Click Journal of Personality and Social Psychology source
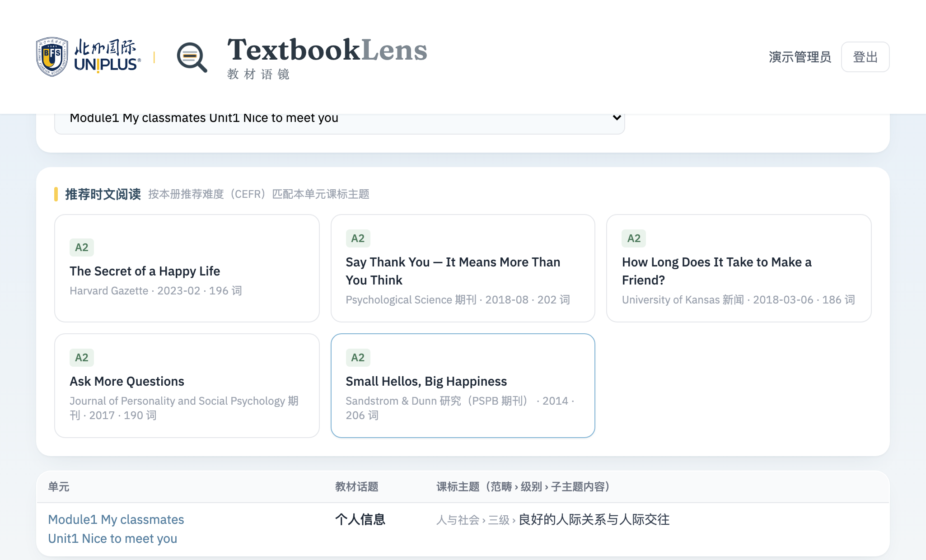Viewport: 926px width, 560px height. (x=184, y=408)
